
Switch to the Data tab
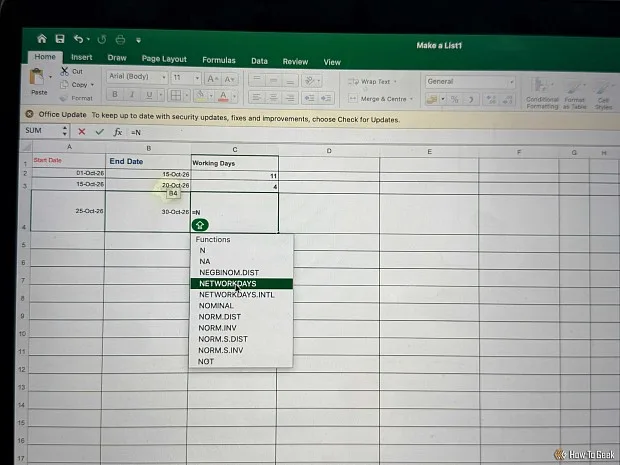pyautogui.click(x=259, y=61)
